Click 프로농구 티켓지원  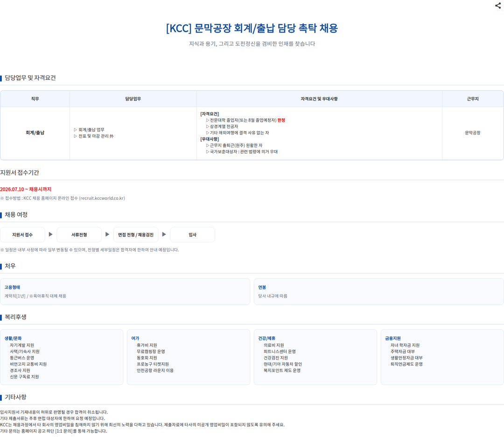(153, 364)
